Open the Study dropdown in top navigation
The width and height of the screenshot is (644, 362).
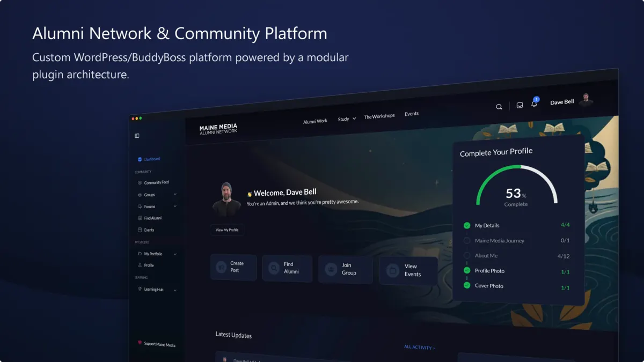[347, 119]
